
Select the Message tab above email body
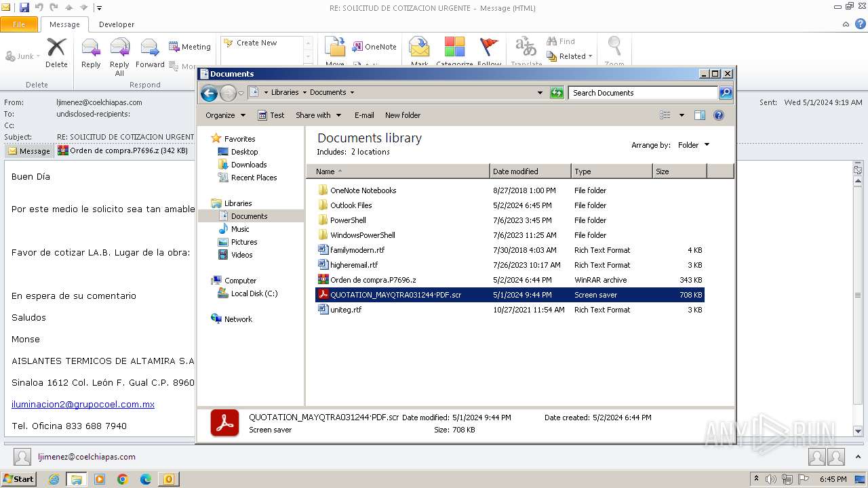(28, 151)
